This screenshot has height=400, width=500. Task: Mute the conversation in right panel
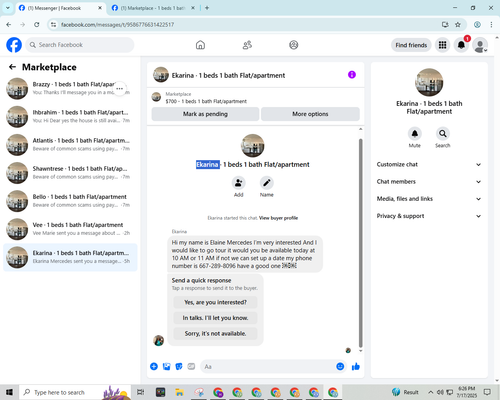click(x=415, y=134)
